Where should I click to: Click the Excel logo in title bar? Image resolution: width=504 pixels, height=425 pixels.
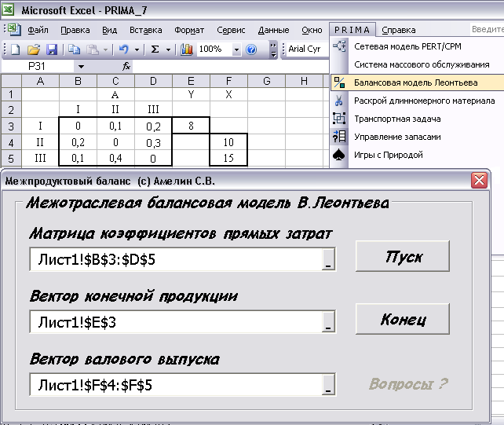tap(8, 9)
